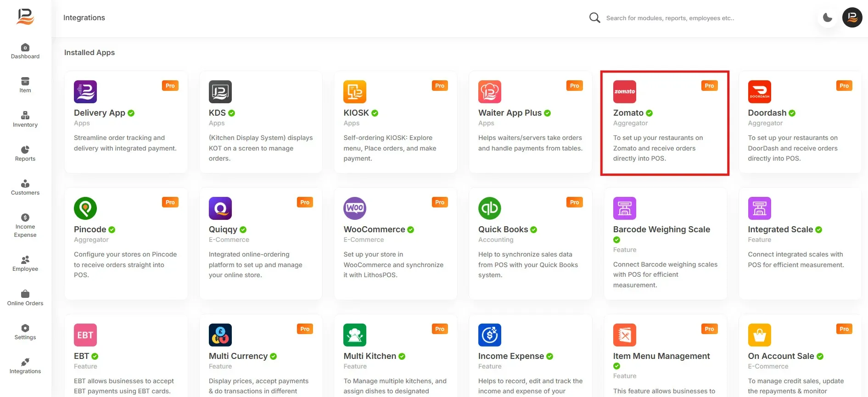Open the Quick Books icon
868x397 pixels.
489,208
